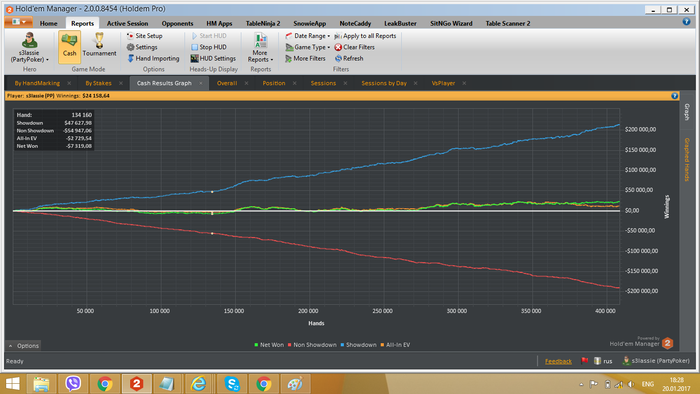The height and width of the screenshot is (394, 700).
Task: Click the rus language indicator
Action: pyautogui.click(x=603, y=361)
